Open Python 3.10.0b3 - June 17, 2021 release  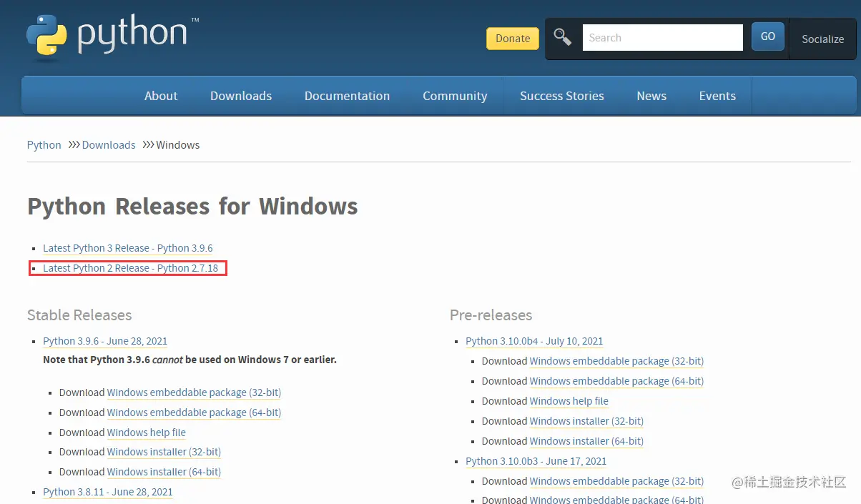[x=536, y=461]
